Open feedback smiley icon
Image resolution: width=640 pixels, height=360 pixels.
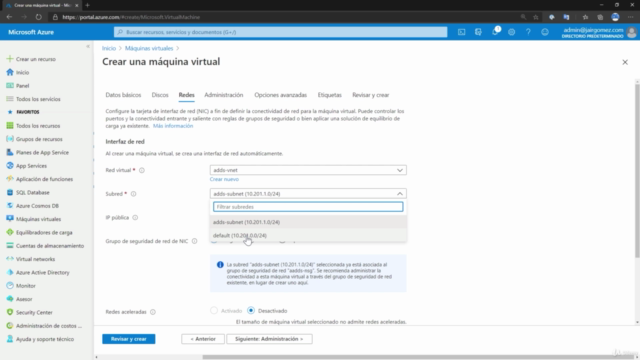[545, 32]
